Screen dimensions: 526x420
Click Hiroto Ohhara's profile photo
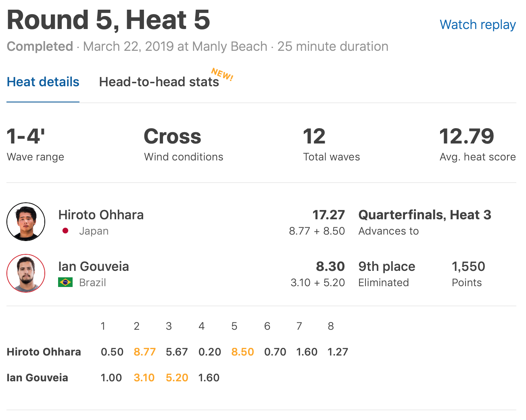(26, 222)
